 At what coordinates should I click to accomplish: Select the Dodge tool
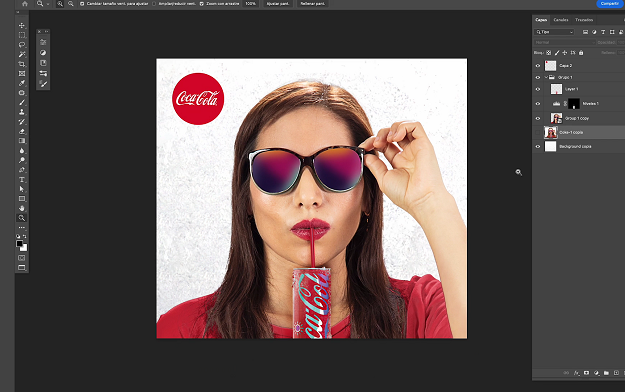22,160
